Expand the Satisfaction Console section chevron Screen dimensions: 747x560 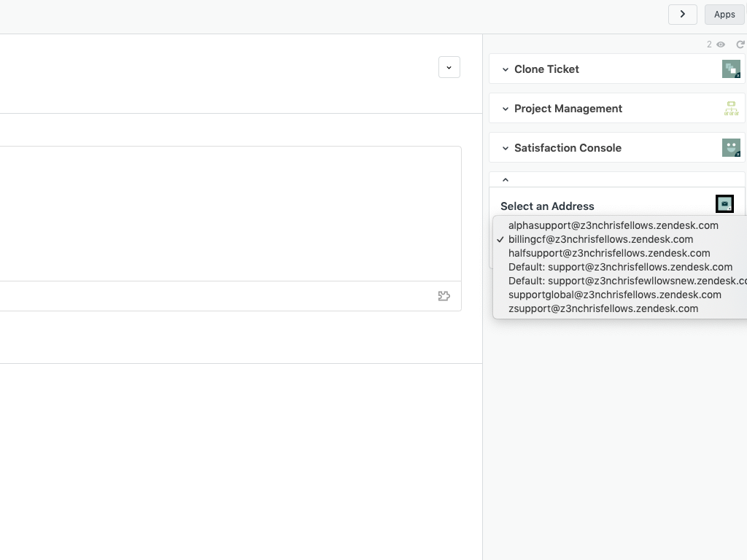(506, 148)
